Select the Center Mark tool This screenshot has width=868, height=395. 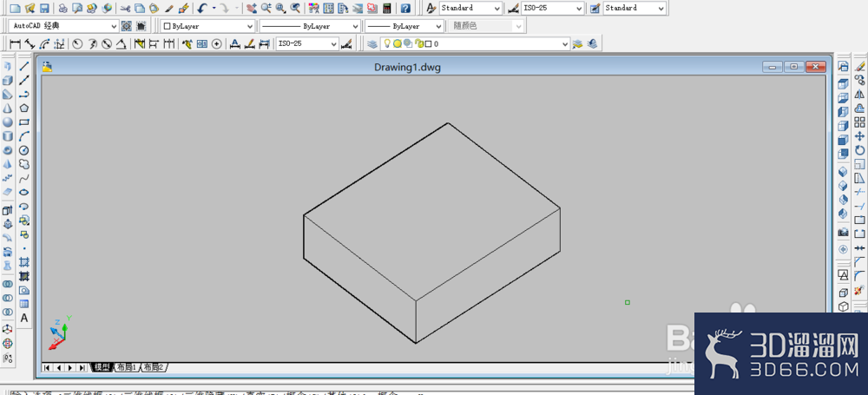(217, 43)
